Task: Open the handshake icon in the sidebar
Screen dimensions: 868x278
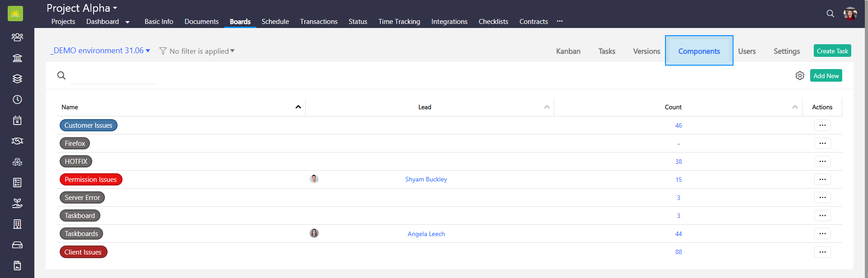Action: click(x=17, y=141)
